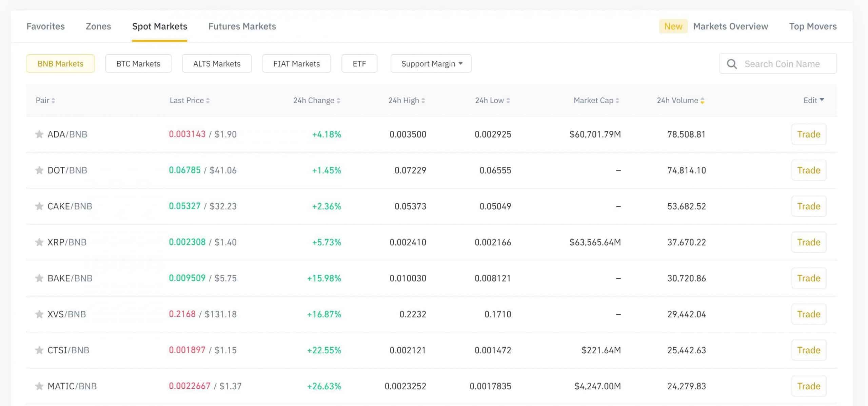Click the CTSI/BNB pair name
The width and height of the screenshot is (868, 406).
pyautogui.click(x=68, y=350)
